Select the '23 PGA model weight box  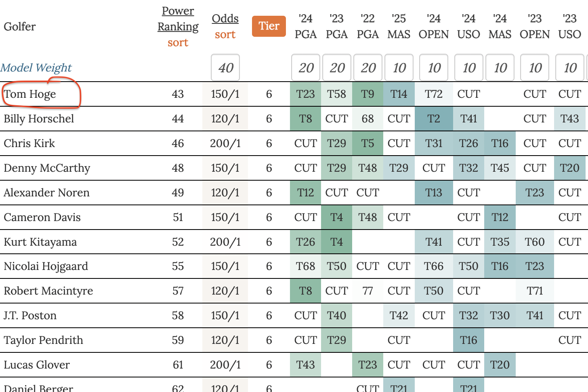pyautogui.click(x=337, y=67)
